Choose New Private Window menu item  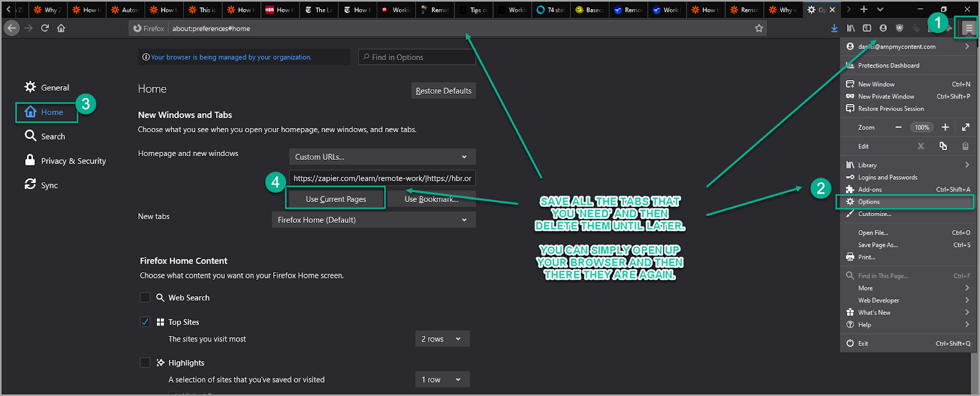[908, 97]
